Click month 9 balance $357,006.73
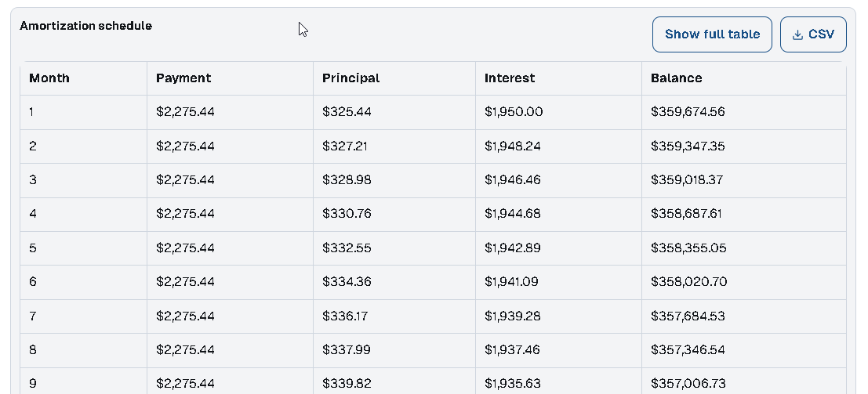This screenshot has width=868, height=394. pos(688,383)
